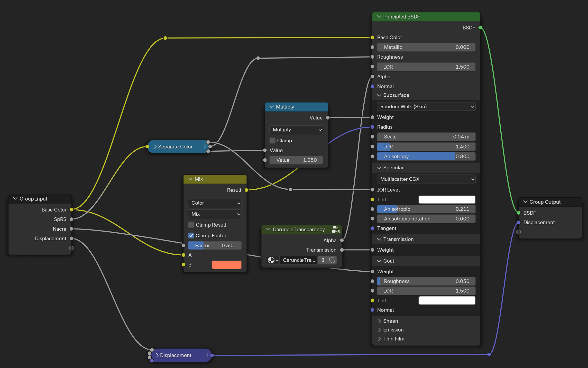Click the node group icon in CarunculeTransparency header

[335, 230]
